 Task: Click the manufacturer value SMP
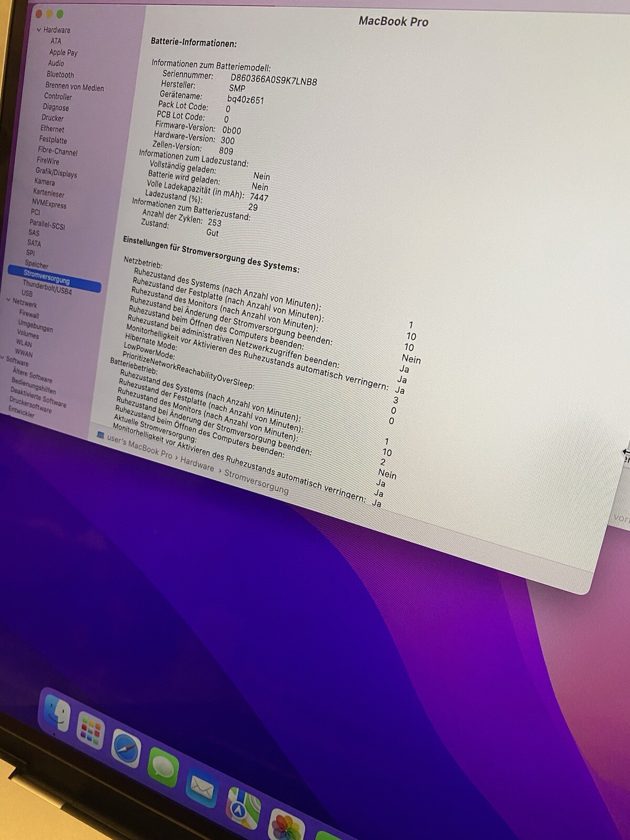[237, 89]
